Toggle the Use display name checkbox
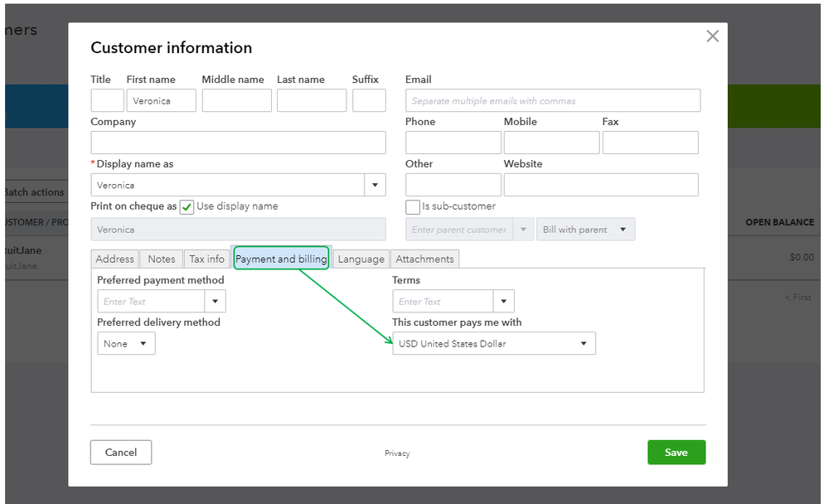Screen dimensions: 828x504 pos(187,207)
